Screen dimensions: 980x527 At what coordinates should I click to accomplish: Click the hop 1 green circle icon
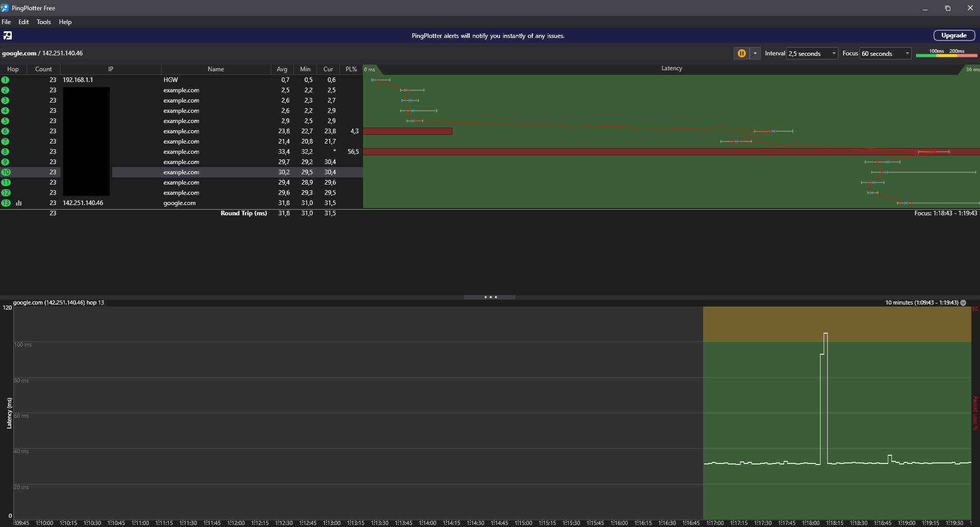(x=5, y=80)
